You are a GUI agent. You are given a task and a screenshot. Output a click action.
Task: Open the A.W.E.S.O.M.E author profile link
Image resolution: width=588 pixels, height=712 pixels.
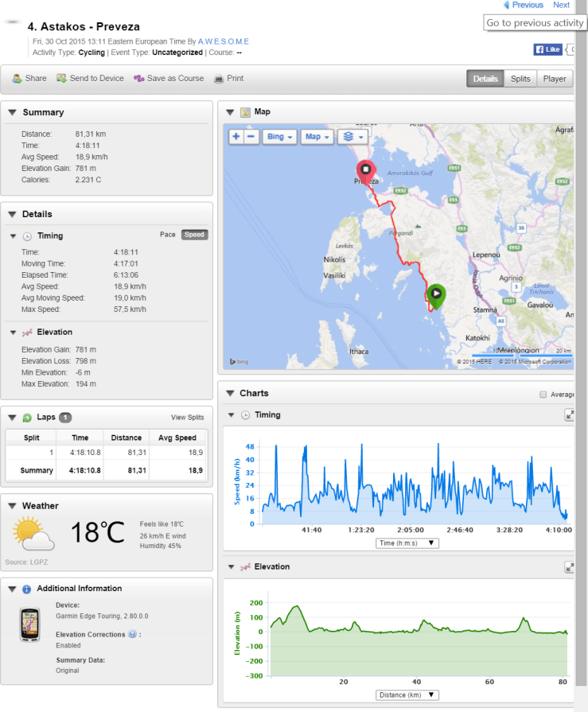(223, 41)
